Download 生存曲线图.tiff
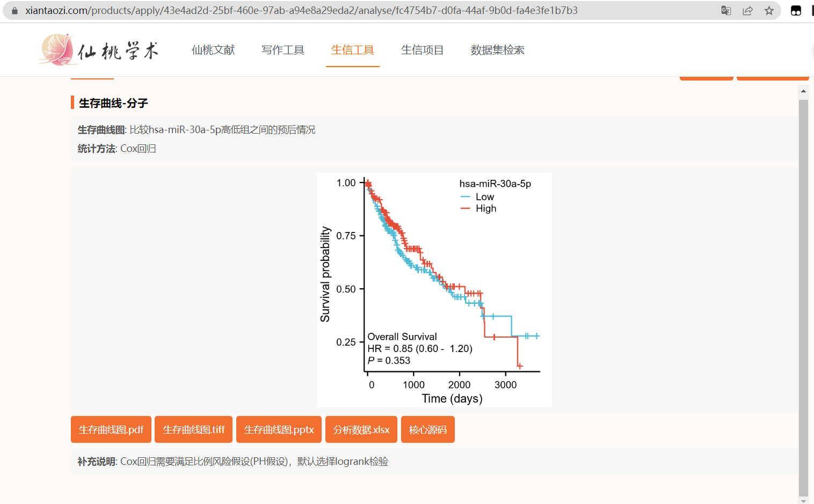The width and height of the screenshot is (814, 504). 193,429
